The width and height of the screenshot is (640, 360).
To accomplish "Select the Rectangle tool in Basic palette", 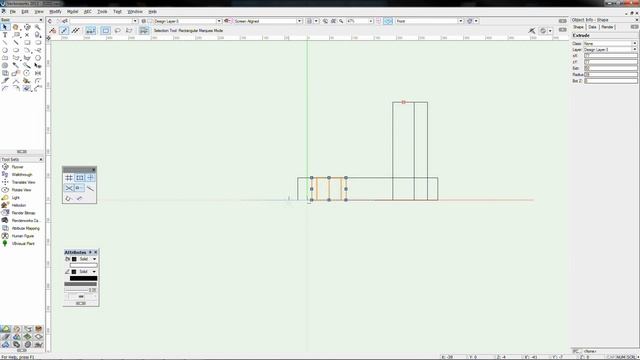I will (x=27, y=42).
